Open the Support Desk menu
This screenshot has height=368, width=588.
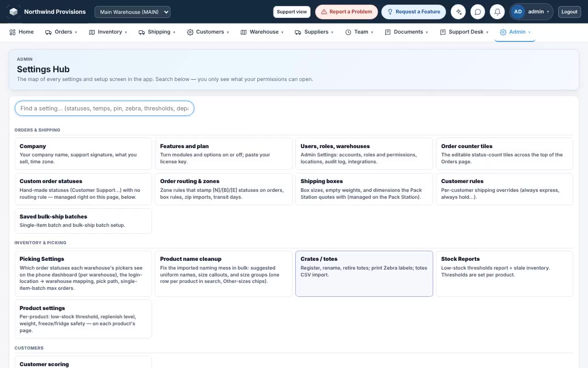click(464, 32)
